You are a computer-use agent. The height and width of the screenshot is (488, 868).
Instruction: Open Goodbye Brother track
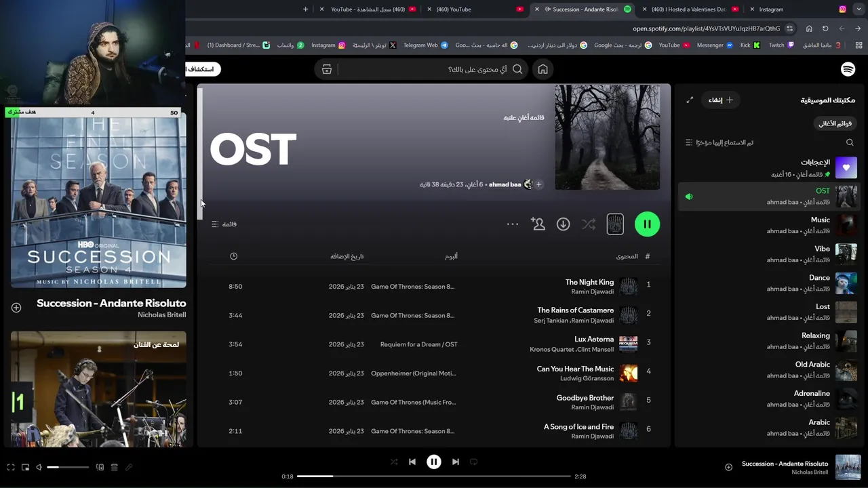click(x=585, y=398)
